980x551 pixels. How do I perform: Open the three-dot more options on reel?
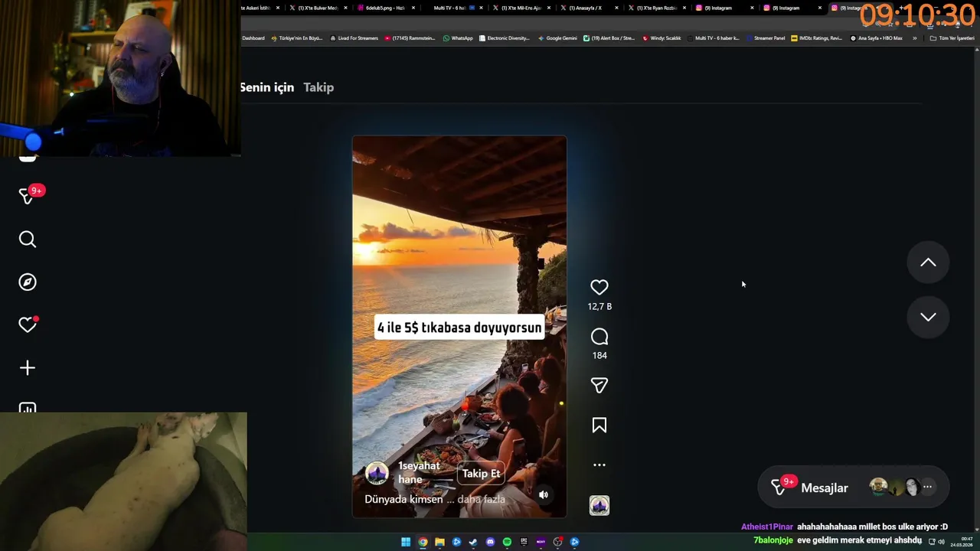(599, 465)
